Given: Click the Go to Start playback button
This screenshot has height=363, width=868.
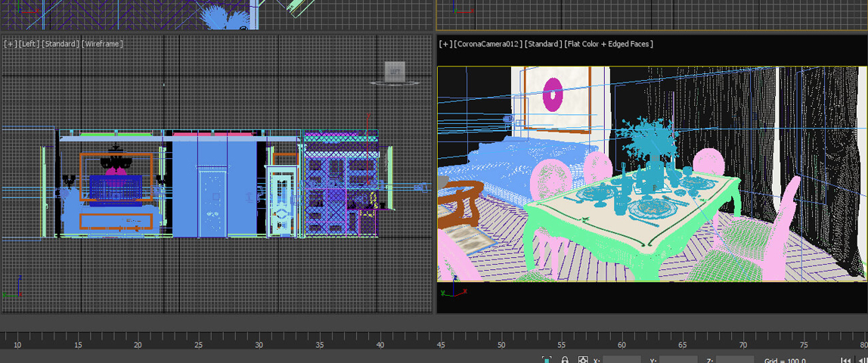Looking at the screenshot, I should point(847,360).
